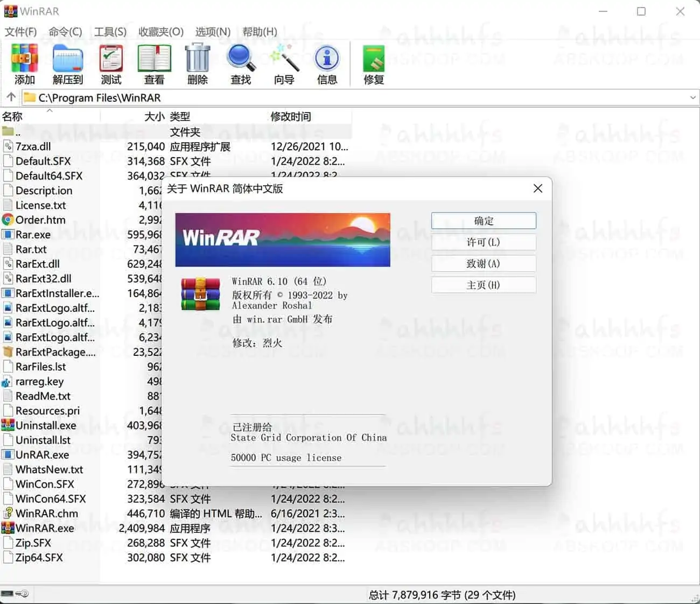Open the 查看 (View) toolbar icon
The width and height of the screenshot is (700, 604).
pos(155,58)
